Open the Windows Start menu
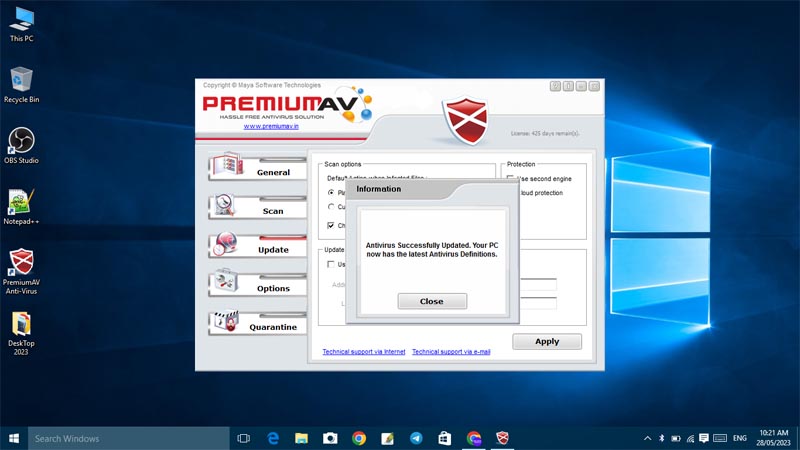Viewport: 800px width, 450px height. click(14, 438)
